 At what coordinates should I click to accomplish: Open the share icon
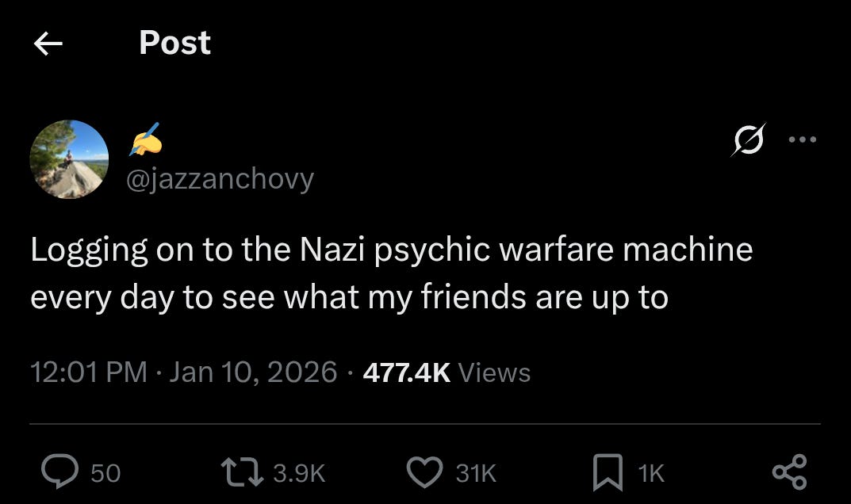click(790, 472)
